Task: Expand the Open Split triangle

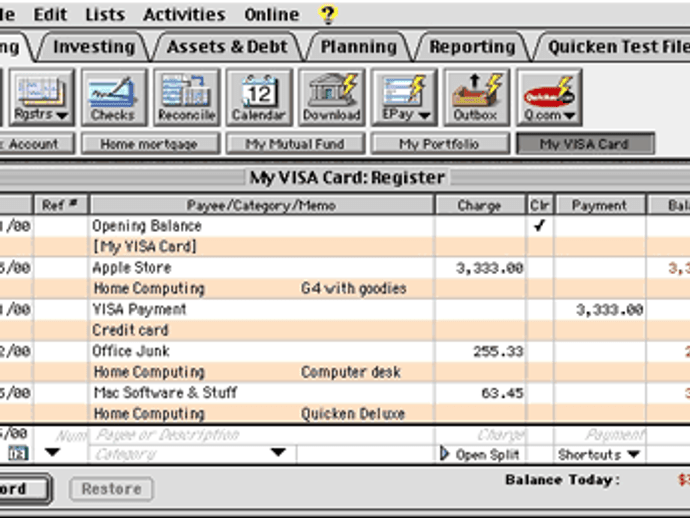Action: (444, 454)
